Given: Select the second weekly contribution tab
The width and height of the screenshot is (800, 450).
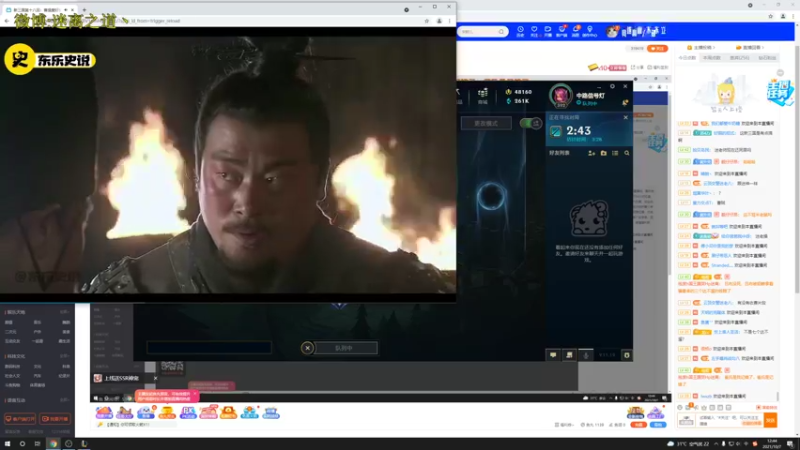Looking at the screenshot, I should coord(712,58).
